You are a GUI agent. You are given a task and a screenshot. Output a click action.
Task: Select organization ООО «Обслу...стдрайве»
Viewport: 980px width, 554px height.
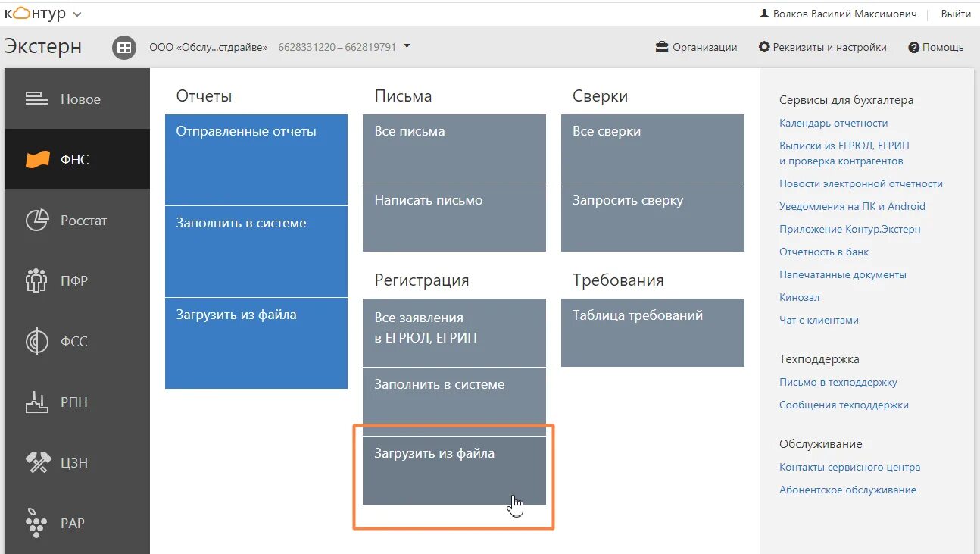[x=208, y=47]
